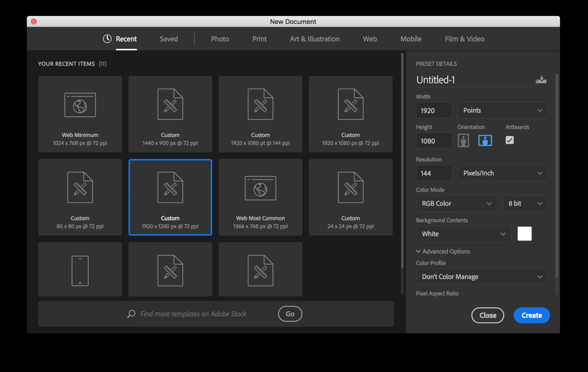Open the Art & Illustration tab

[314, 39]
